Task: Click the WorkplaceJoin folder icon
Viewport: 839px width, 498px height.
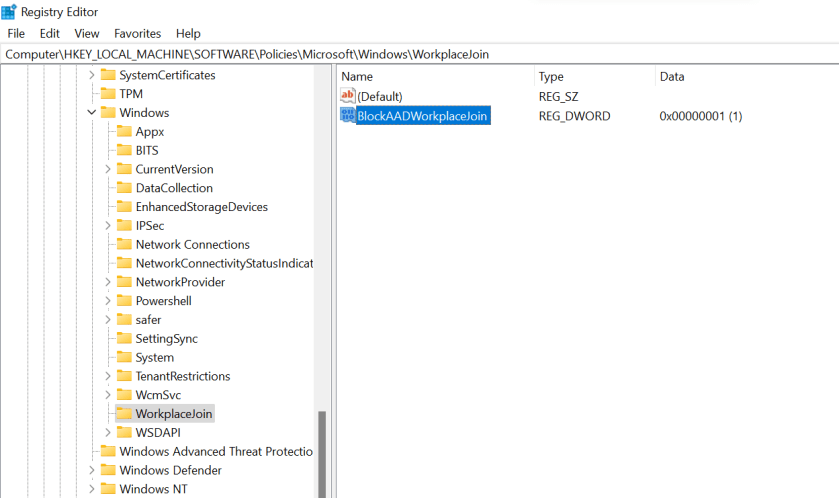Action: [124, 414]
